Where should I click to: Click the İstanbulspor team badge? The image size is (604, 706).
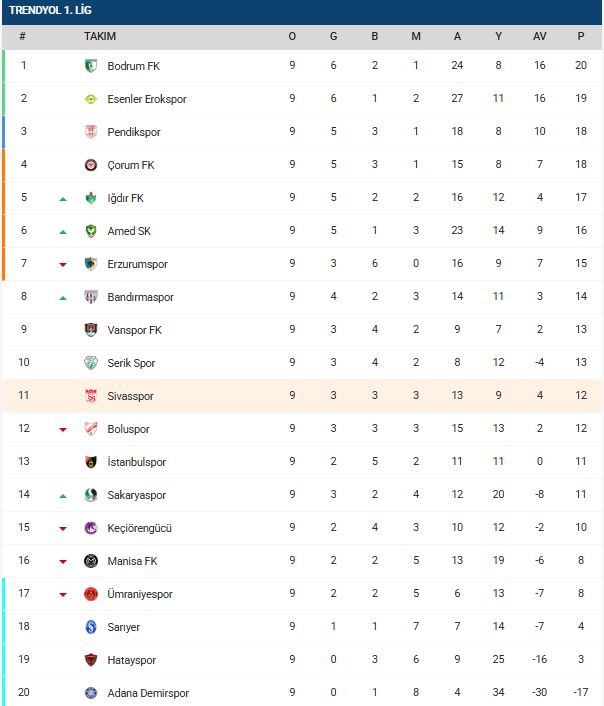click(90, 462)
